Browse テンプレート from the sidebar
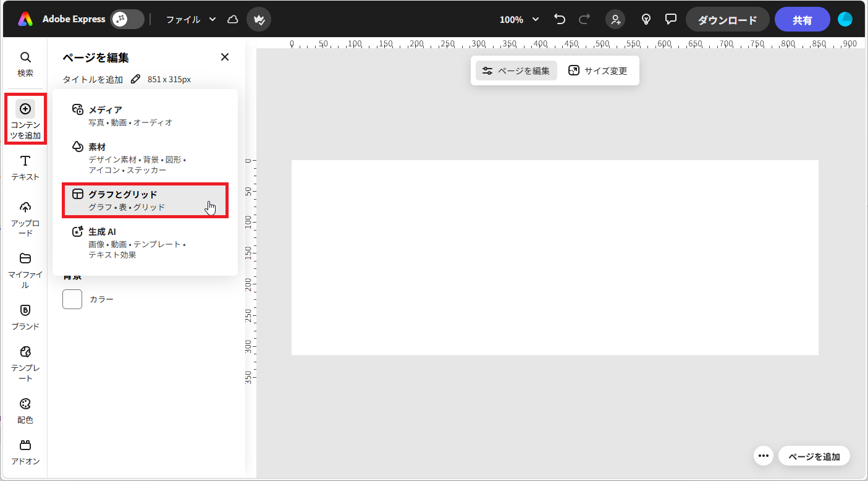868x481 pixels. [x=25, y=362]
